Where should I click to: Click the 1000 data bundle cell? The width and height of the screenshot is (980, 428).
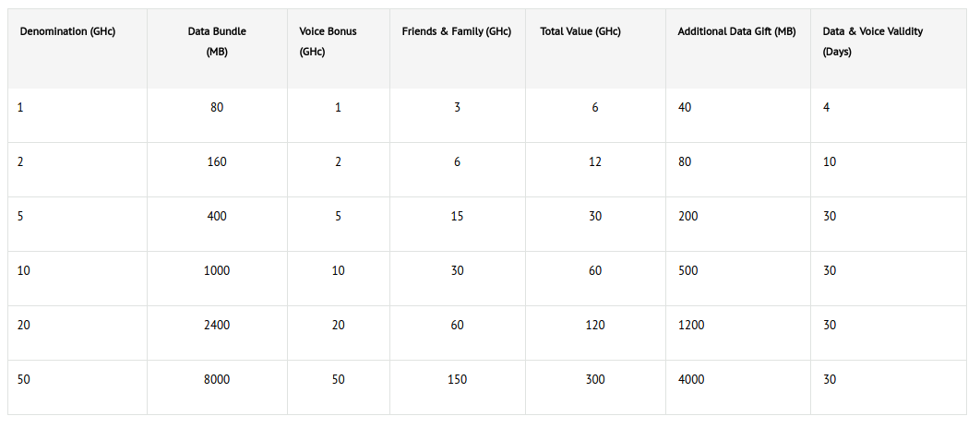pyautogui.click(x=217, y=271)
